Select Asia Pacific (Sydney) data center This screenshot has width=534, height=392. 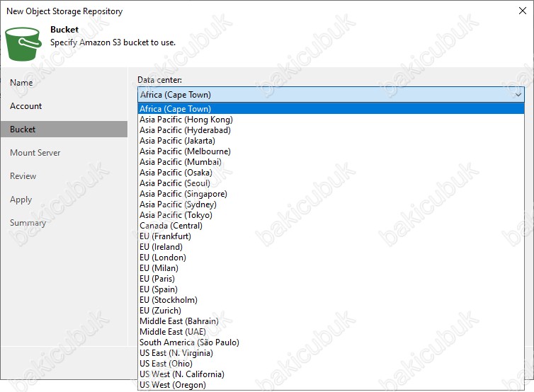pos(331,204)
